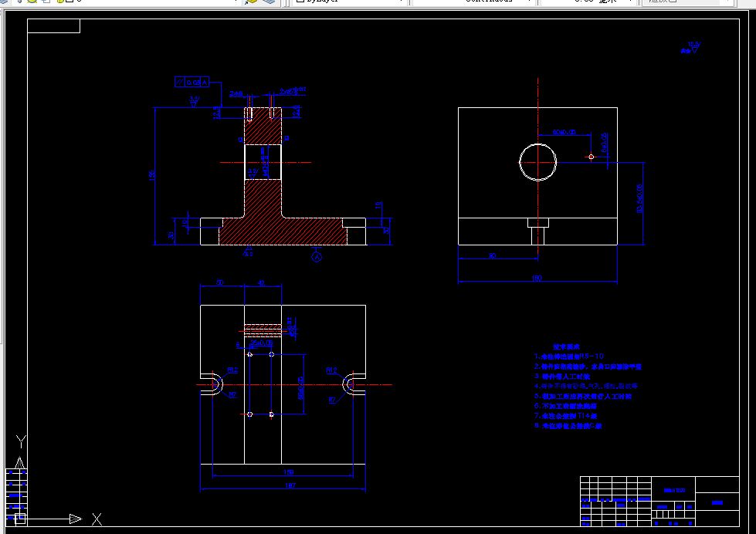The height and width of the screenshot is (534, 756).
Task: Select the 50 dimension above plan view
Action: [220, 282]
